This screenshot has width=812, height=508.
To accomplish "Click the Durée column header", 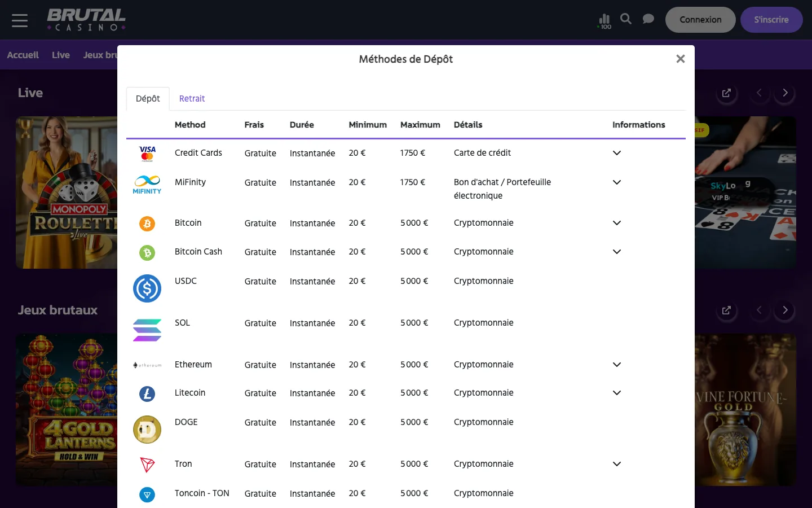I will [302, 125].
